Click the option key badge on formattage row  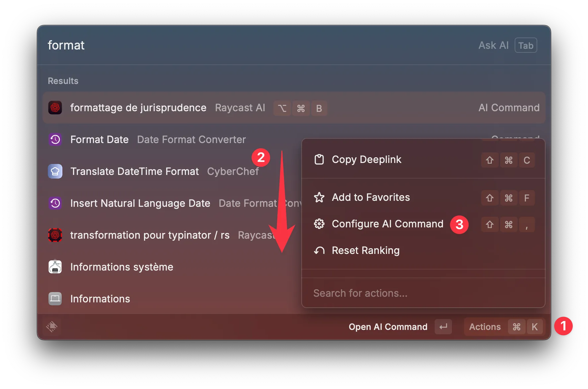[x=282, y=108]
